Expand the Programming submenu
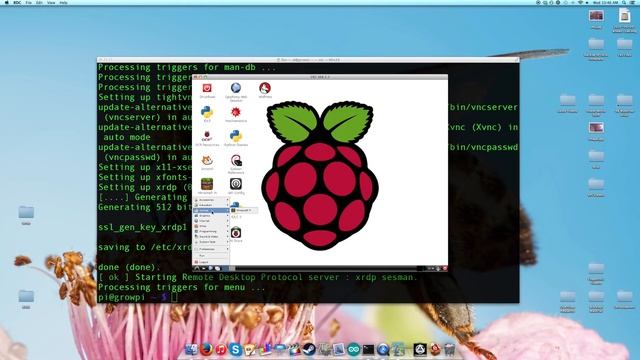640x360 pixels. click(211, 231)
